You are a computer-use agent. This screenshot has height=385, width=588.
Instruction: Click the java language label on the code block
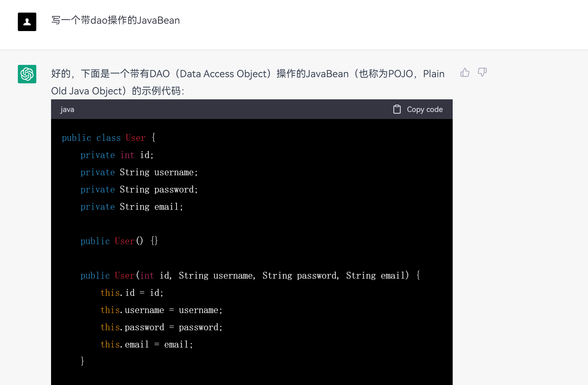(67, 109)
